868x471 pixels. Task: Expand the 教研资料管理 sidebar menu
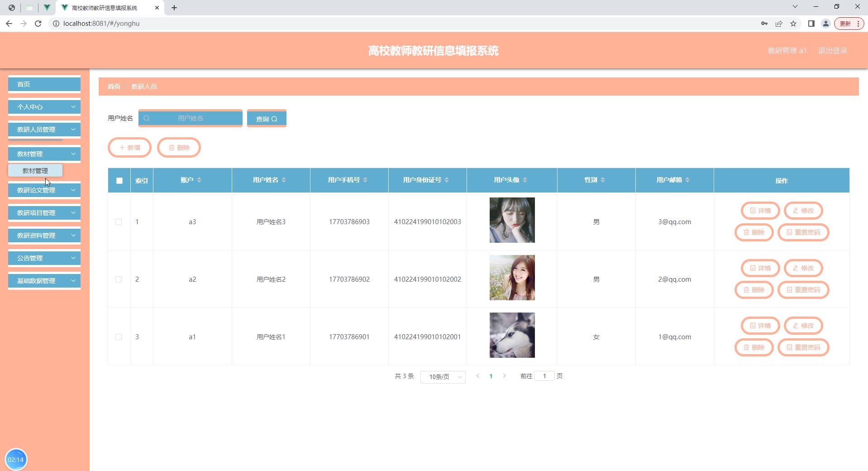(x=44, y=235)
